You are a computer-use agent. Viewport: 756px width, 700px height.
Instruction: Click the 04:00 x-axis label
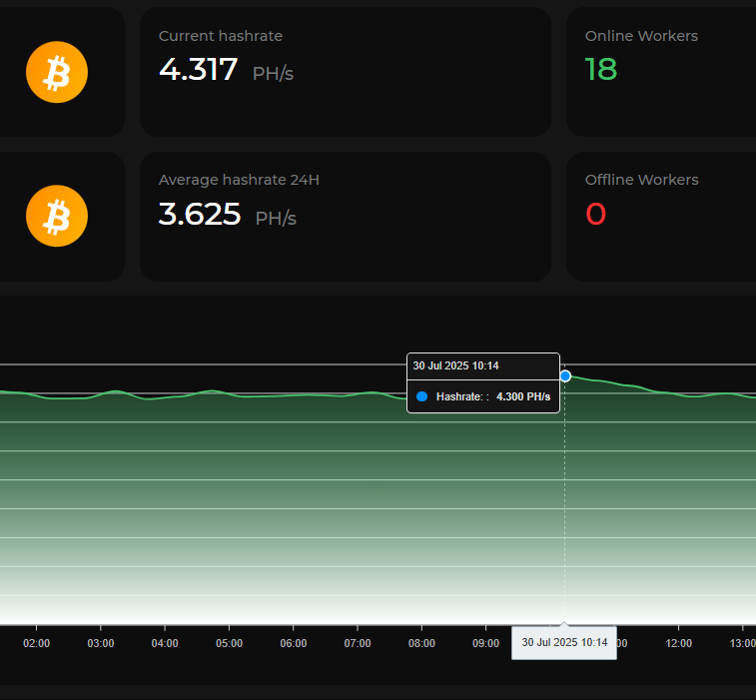click(165, 644)
